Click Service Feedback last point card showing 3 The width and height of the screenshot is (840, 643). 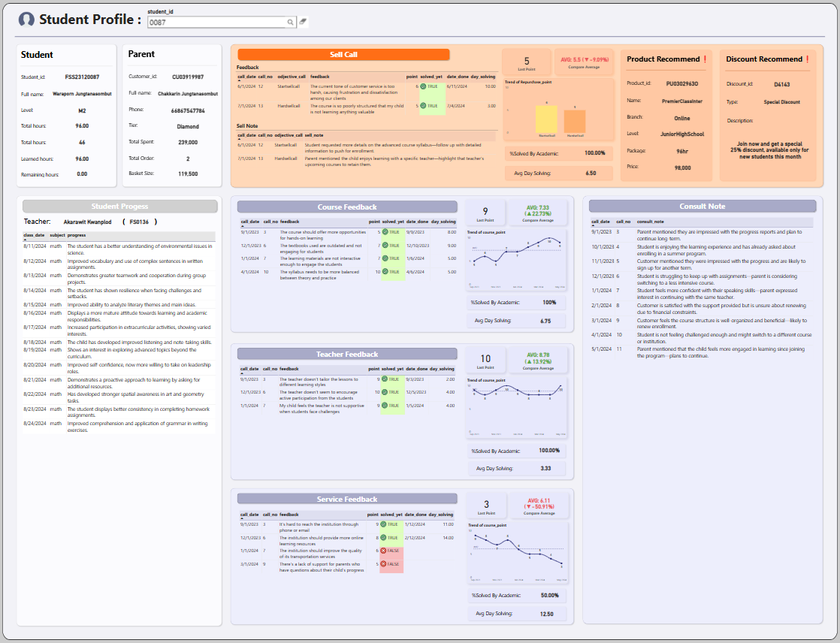(x=486, y=506)
